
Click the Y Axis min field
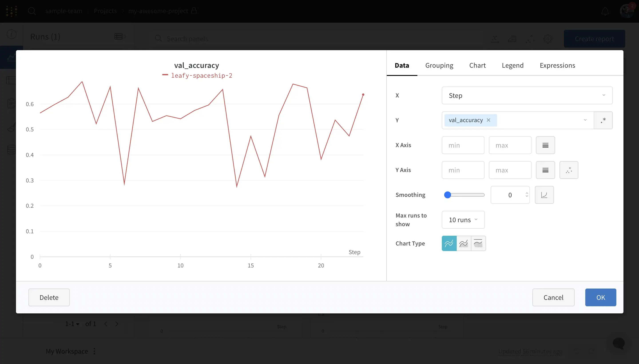pyautogui.click(x=463, y=170)
